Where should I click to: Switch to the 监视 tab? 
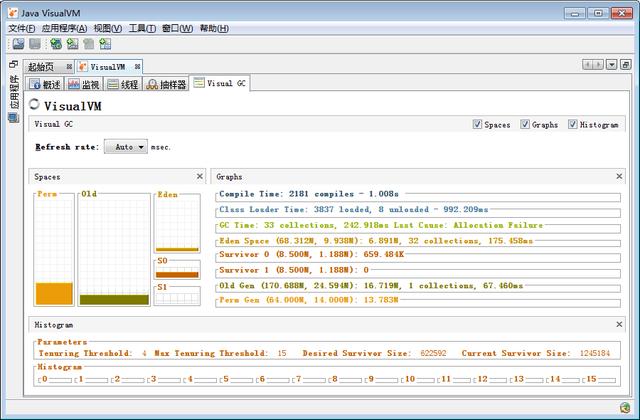point(83,84)
